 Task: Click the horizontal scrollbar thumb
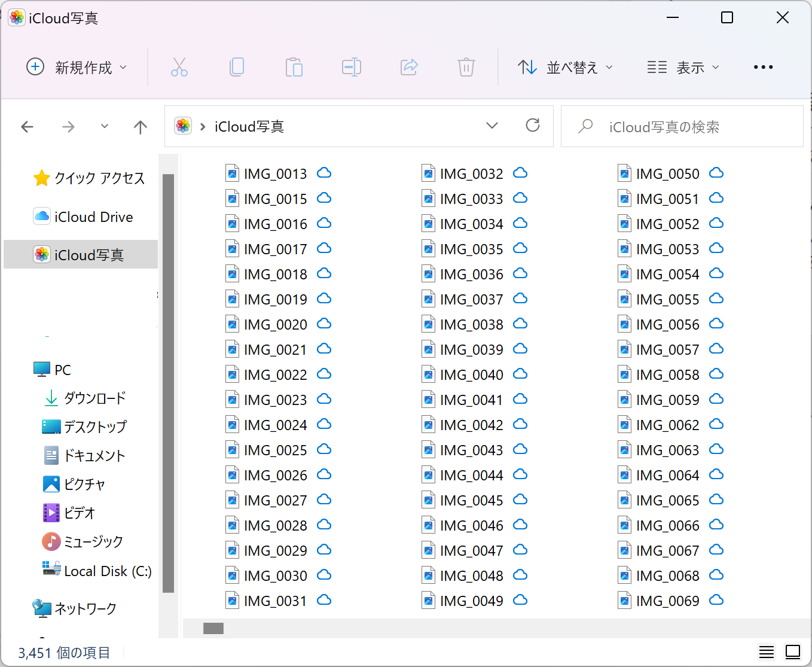[213, 628]
